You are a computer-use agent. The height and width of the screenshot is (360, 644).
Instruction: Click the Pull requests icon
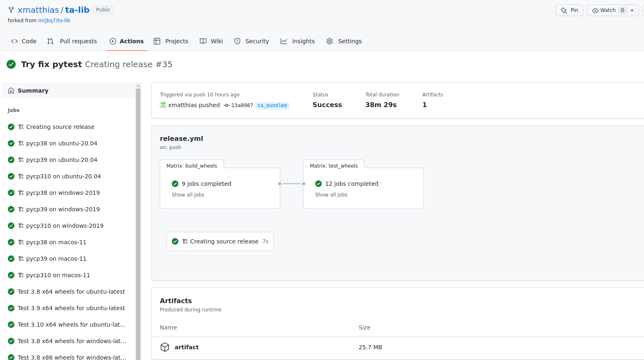(50, 41)
